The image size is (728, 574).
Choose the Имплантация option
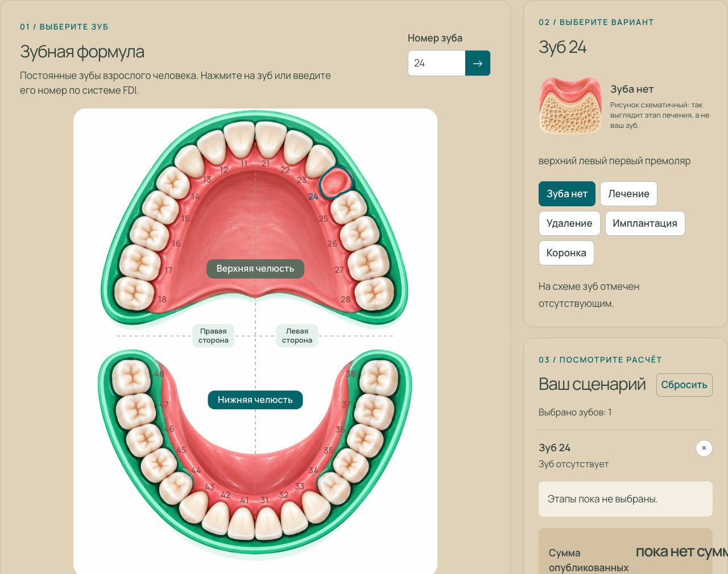645,223
